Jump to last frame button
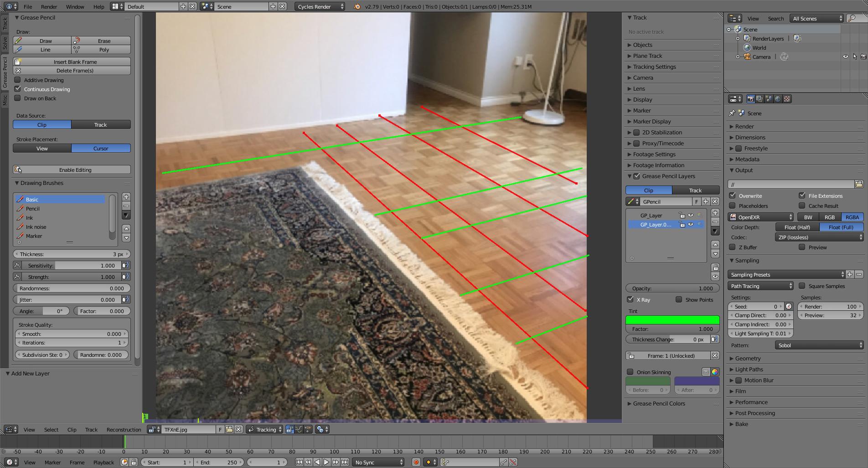The image size is (868, 468). pos(345,462)
